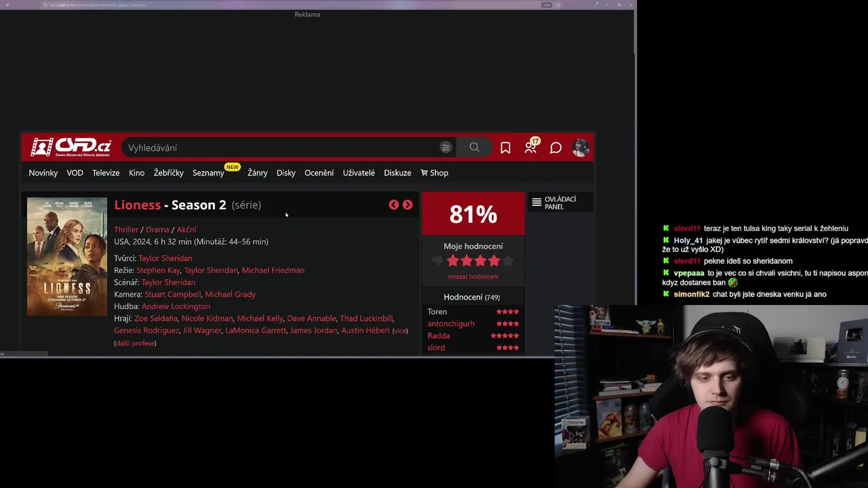
Task: Open the CSFD.cz logo home page
Action: pyautogui.click(x=71, y=147)
